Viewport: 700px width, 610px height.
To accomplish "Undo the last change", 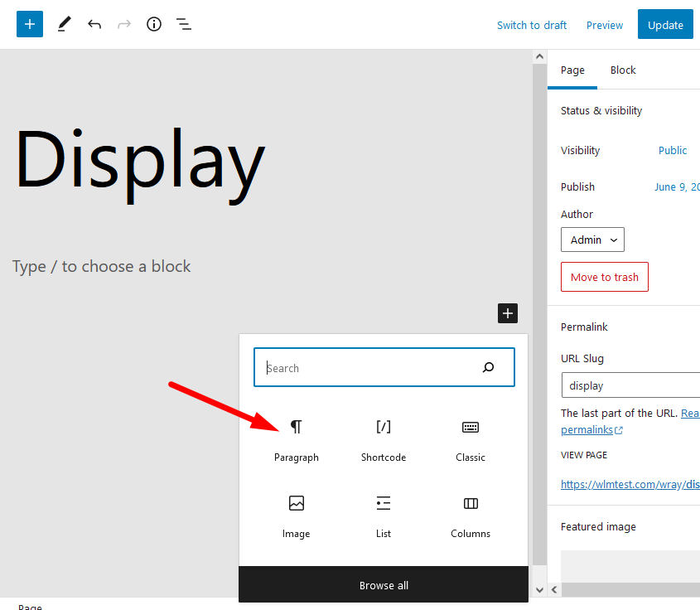I will pos(94,24).
